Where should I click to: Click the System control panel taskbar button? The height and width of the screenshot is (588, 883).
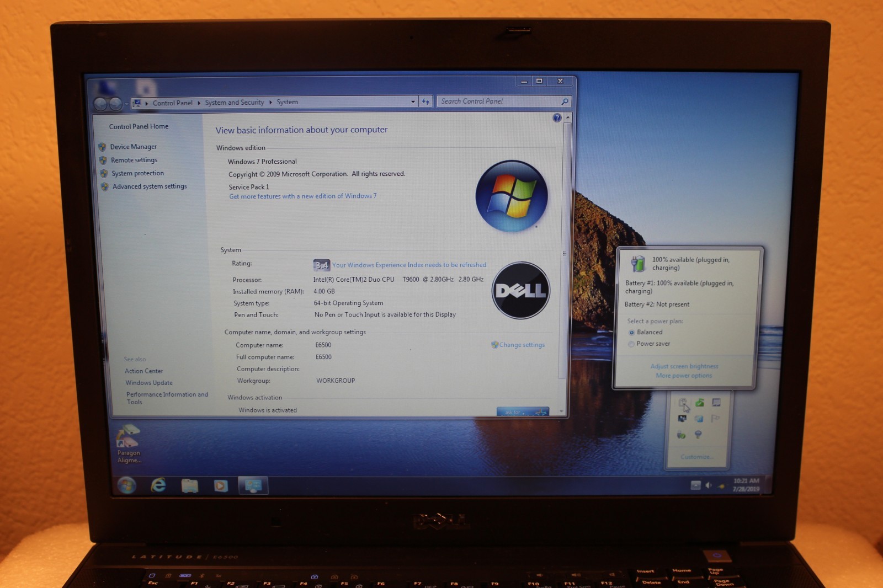253,485
